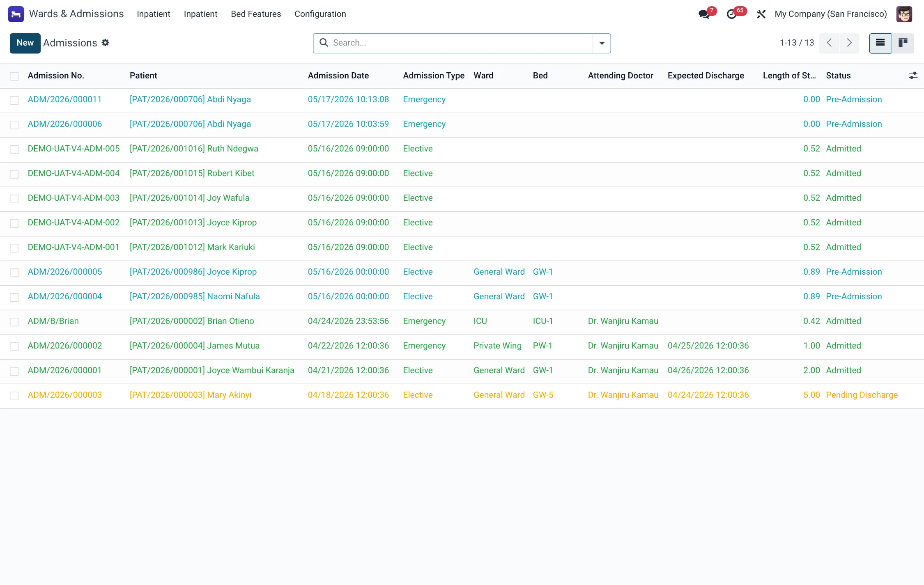
Task: Click Pending Discharge status cell
Action: point(862,395)
